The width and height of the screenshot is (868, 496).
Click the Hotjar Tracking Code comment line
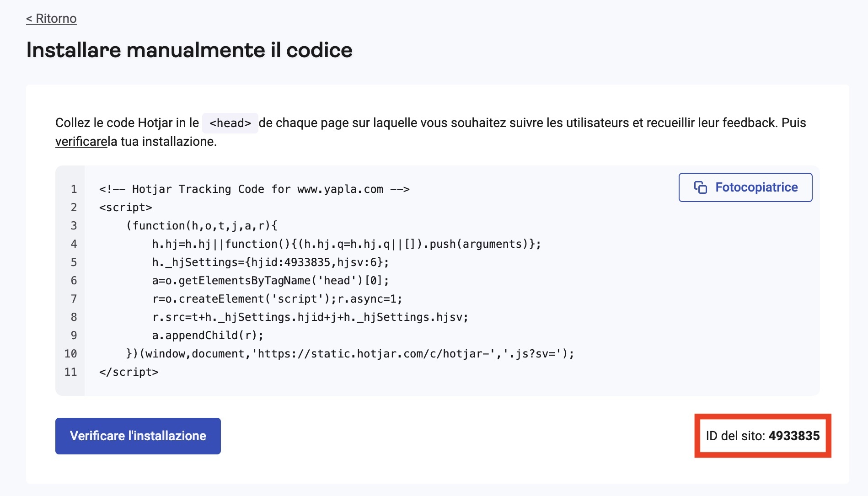click(x=254, y=189)
